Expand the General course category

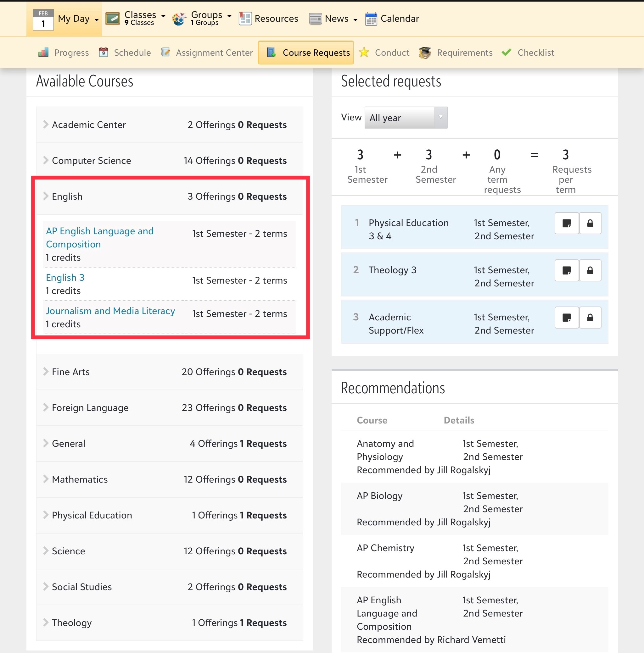[x=170, y=443]
